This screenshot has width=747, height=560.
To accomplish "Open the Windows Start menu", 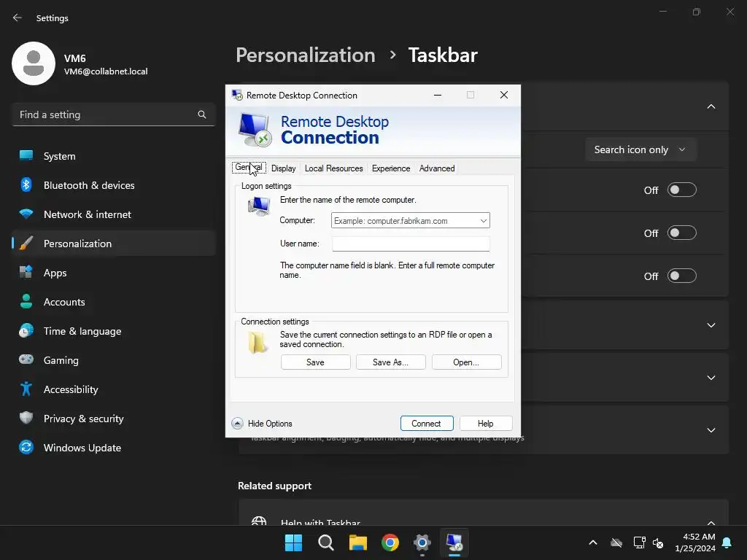I will [x=293, y=542].
